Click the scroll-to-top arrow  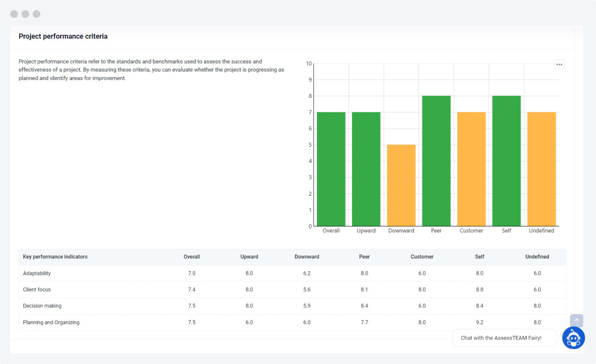point(576,321)
